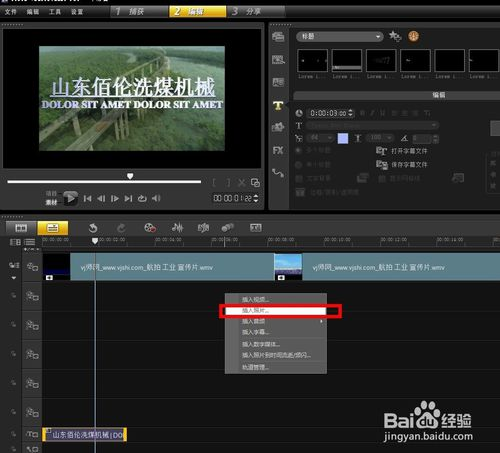Open the Record/Capture option film reel icon
The image size is (500, 453).
[x=150, y=228]
